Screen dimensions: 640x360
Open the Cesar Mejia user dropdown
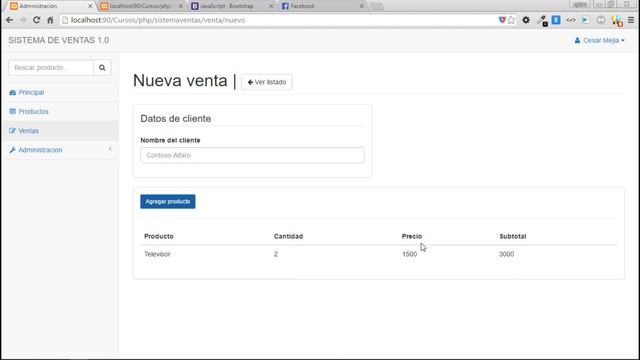[x=600, y=40]
